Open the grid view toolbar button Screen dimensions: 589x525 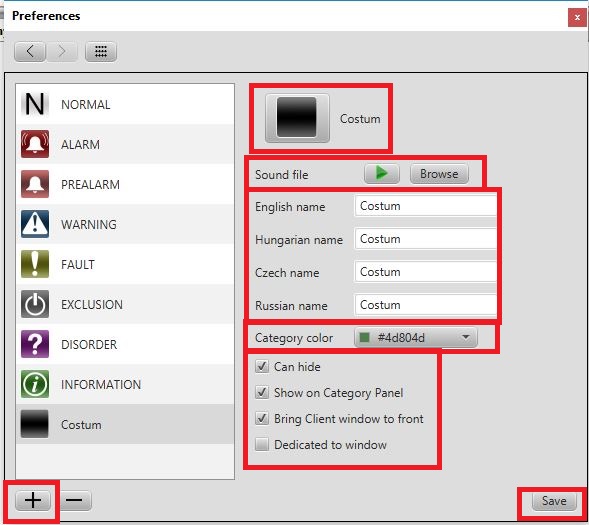click(x=101, y=51)
